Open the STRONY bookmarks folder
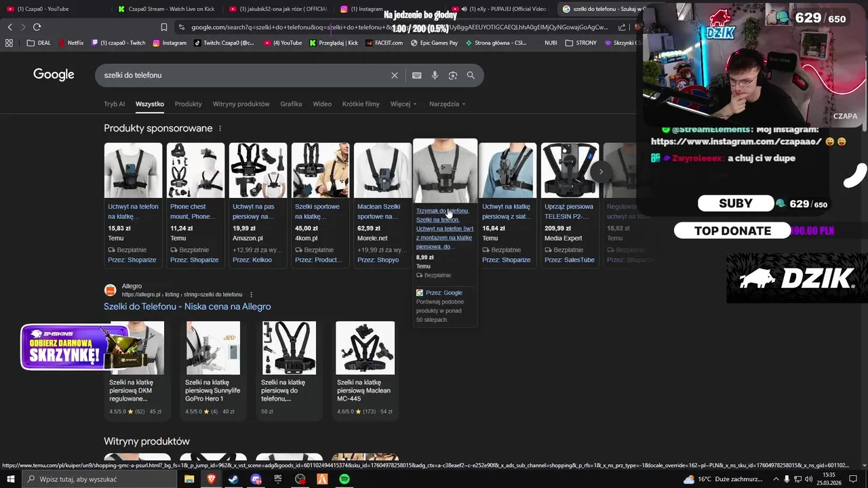 581,43
